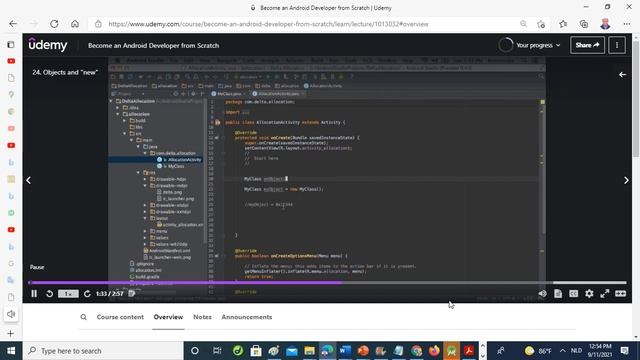640x360 pixels.
Task: Open browser Settings and more menu
Action: [x=627, y=24]
